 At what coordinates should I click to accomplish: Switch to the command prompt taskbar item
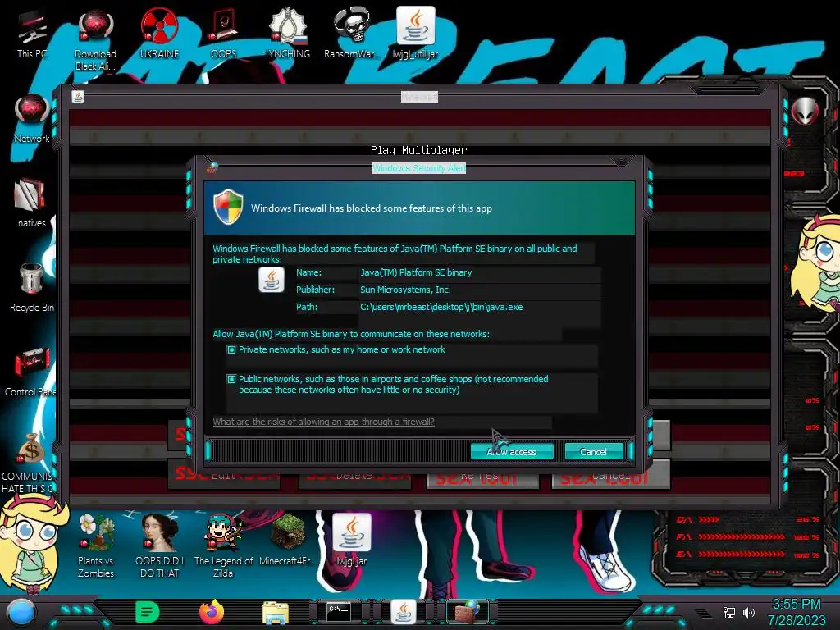pyautogui.click(x=339, y=611)
